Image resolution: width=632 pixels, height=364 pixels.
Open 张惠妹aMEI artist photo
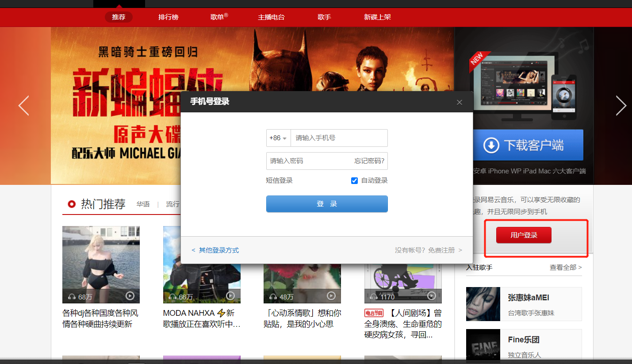coord(483,304)
